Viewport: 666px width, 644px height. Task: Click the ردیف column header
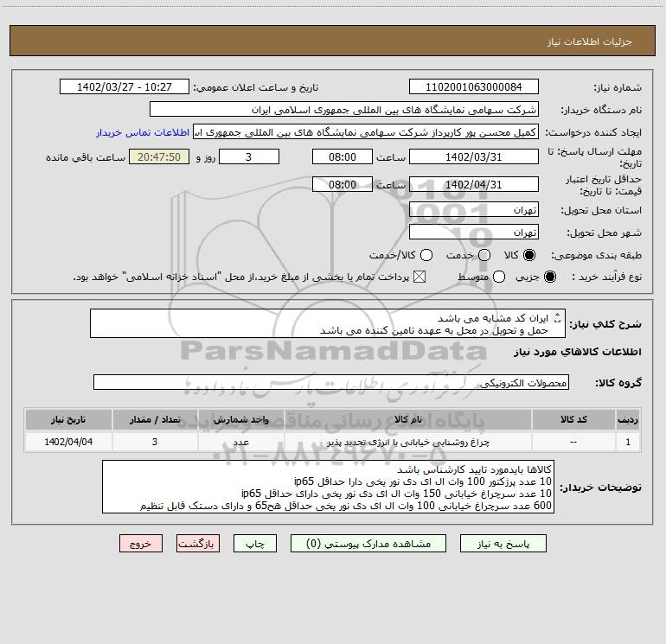[628, 419]
